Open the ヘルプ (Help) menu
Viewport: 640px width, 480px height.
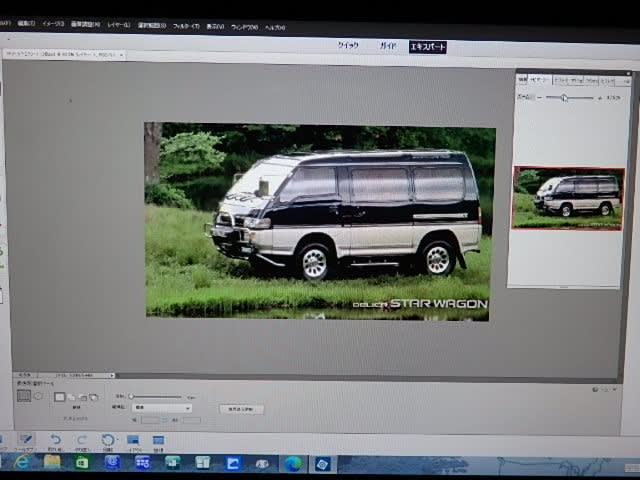point(275,28)
